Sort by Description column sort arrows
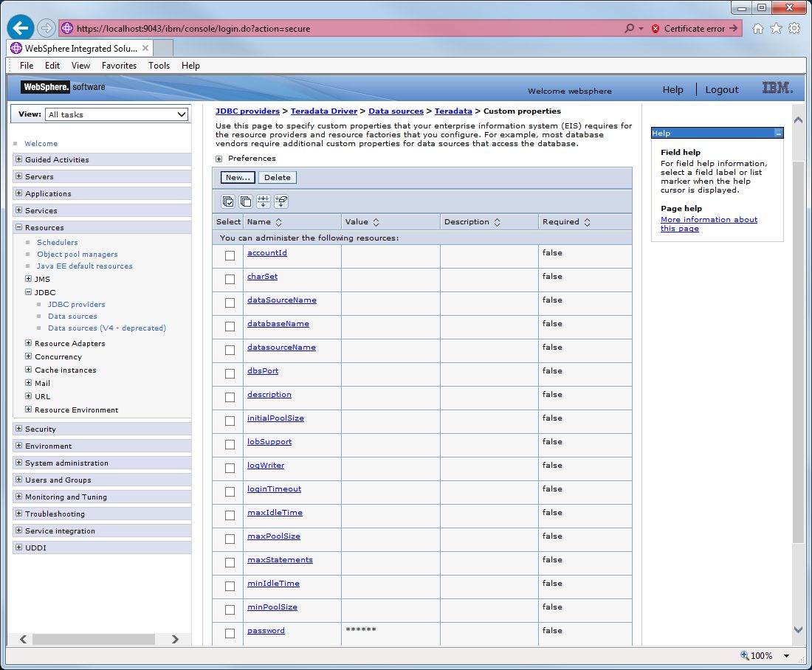This screenshot has width=812, height=670. pyautogui.click(x=497, y=222)
